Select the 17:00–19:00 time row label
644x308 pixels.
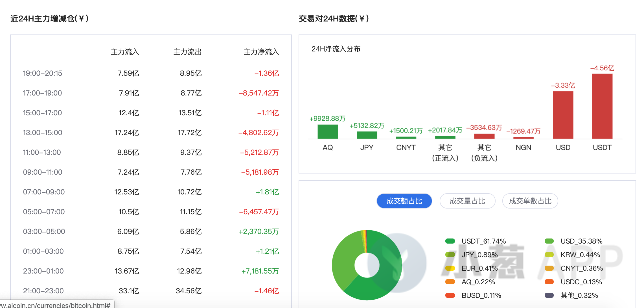[x=42, y=93]
